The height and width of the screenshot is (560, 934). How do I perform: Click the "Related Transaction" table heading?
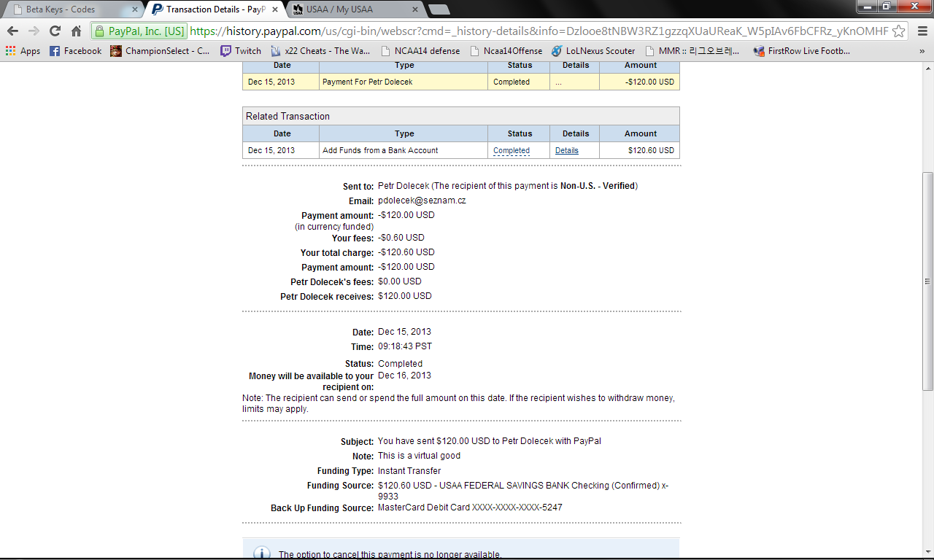click(x=287, y=116)
